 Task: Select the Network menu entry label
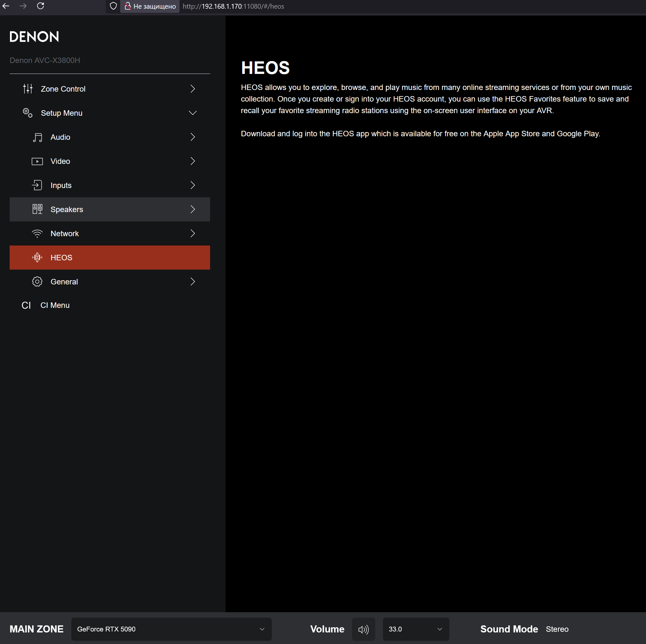65,234
